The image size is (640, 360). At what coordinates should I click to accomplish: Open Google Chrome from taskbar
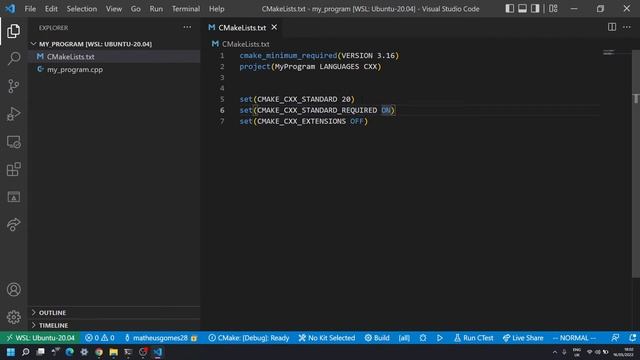99,352
